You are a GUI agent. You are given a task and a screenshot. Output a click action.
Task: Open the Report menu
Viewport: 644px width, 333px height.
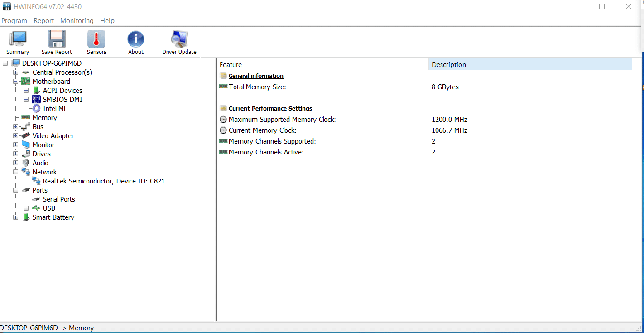click(x=43, y=20)
